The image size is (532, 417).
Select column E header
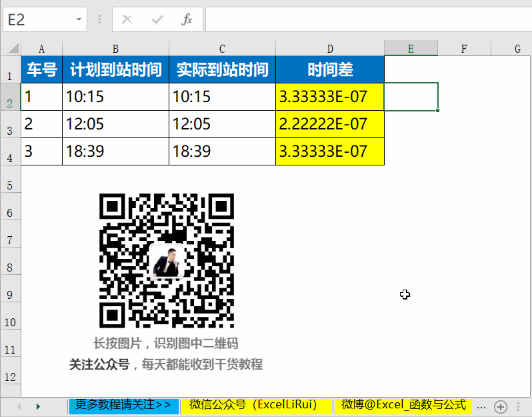point(411,49)
